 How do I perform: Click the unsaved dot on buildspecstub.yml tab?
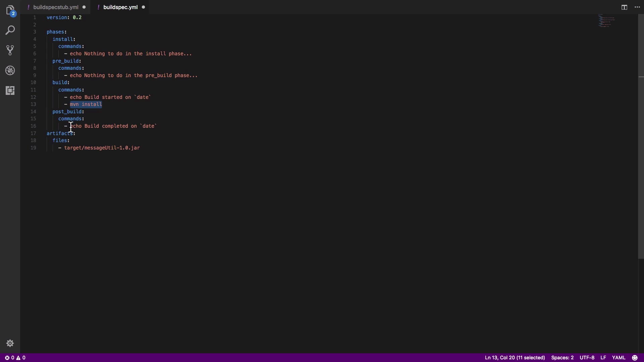coord(84,7)
